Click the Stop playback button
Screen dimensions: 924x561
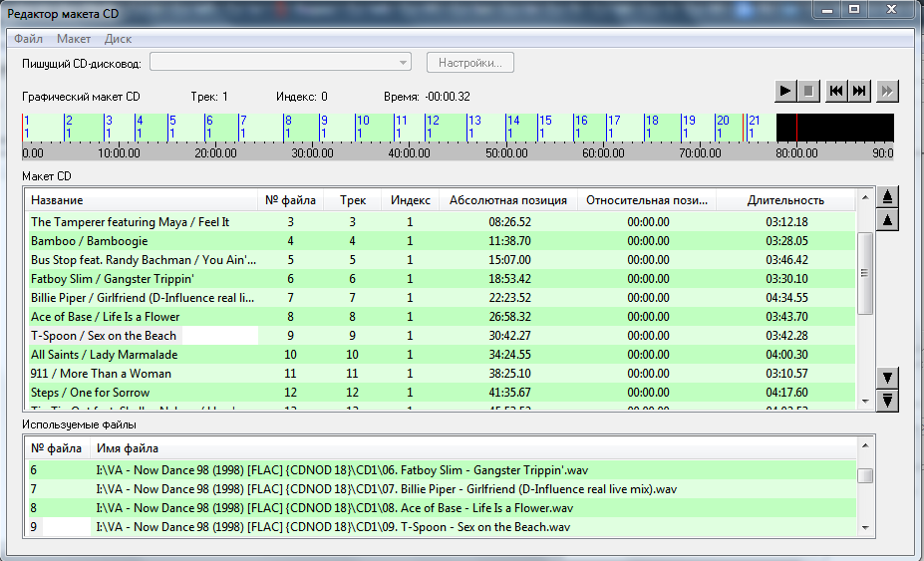click(x=808, y=91)
